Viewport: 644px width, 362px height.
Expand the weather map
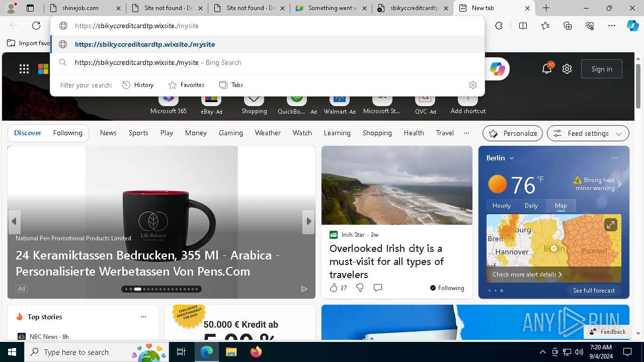click(x=610, y=225)
